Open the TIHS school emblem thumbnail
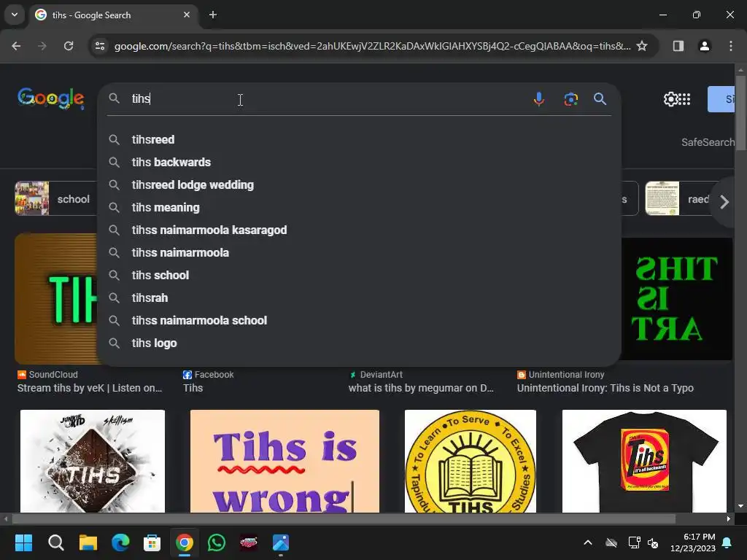The height and width of the screenshot is (560, 747). [471, 461]
